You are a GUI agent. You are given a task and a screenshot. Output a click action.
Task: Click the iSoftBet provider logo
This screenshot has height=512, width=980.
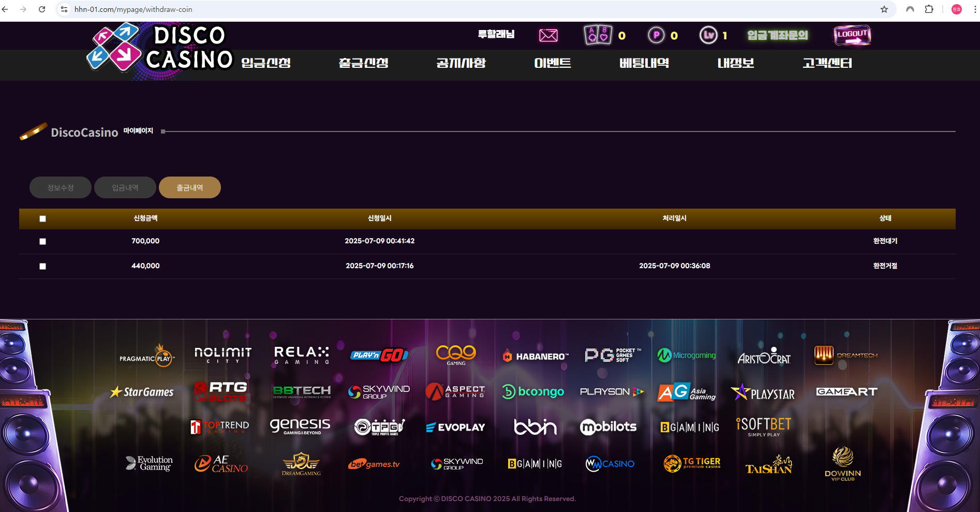(x=764, y=427)
